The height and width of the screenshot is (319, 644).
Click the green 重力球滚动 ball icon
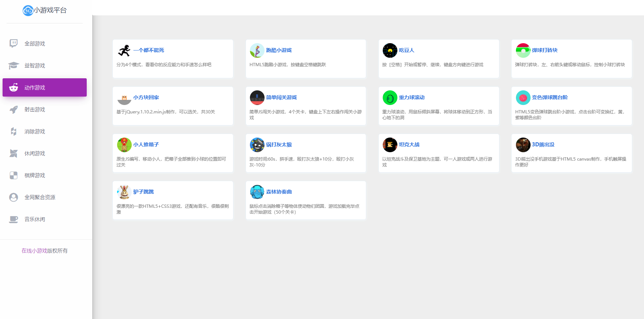[390, 98]
